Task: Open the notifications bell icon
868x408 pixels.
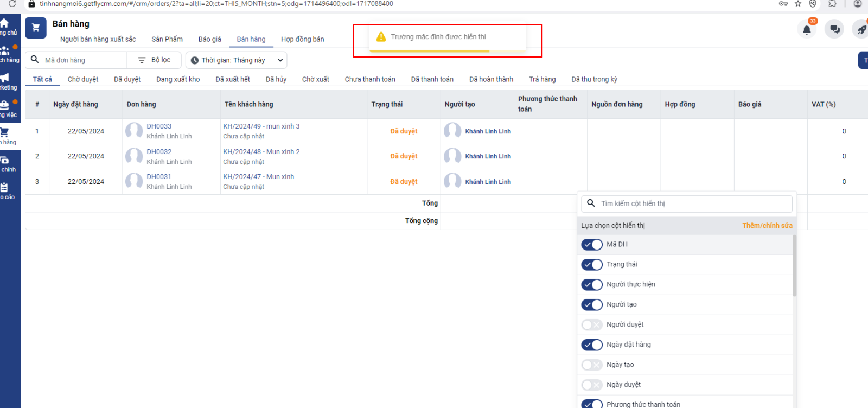Action: coord(807,29)
